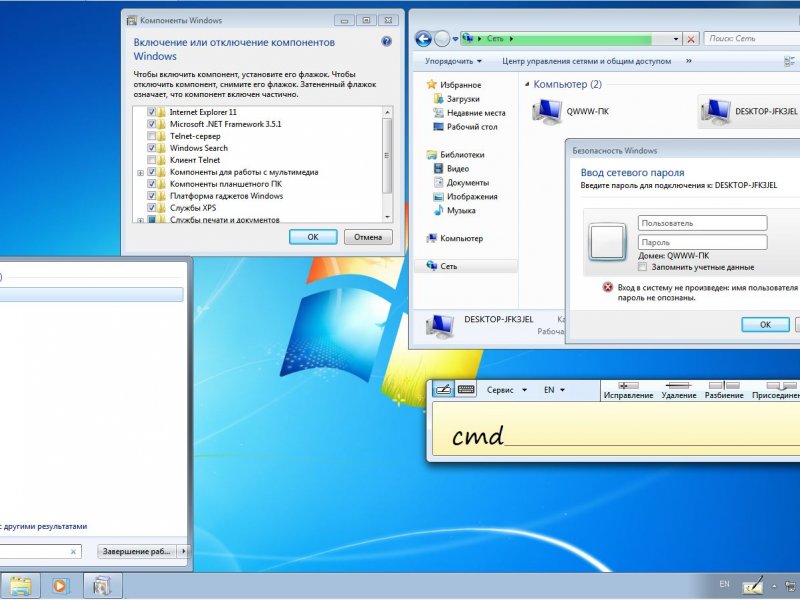Focus the Пароль password field
The height and width of the screenshot is (600, 800).
(703, 242)
